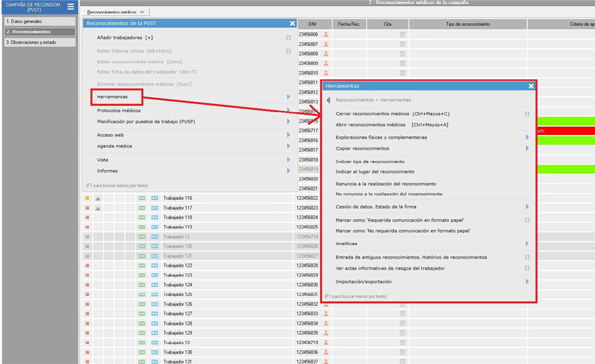Toggle the Cita checkbox for DNI 23456807
Image resolution: width=595 pixels, height=364 pixels.
pyautogui.click(x=402, y=44)
